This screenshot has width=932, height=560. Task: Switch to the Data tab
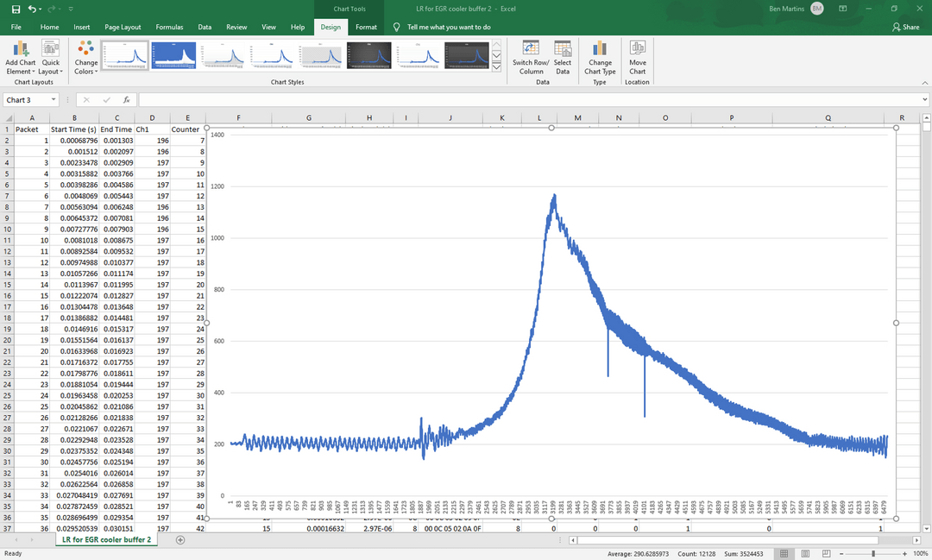[x=205, y=27]
